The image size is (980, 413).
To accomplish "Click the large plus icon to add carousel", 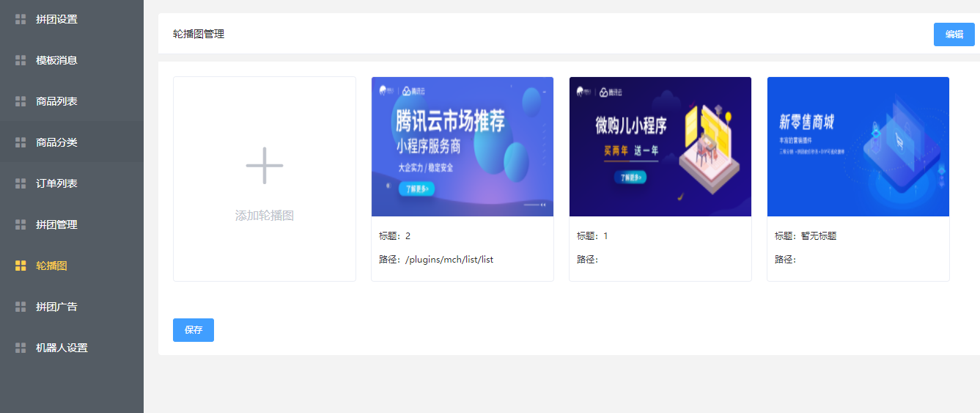I will coord(265,165).
